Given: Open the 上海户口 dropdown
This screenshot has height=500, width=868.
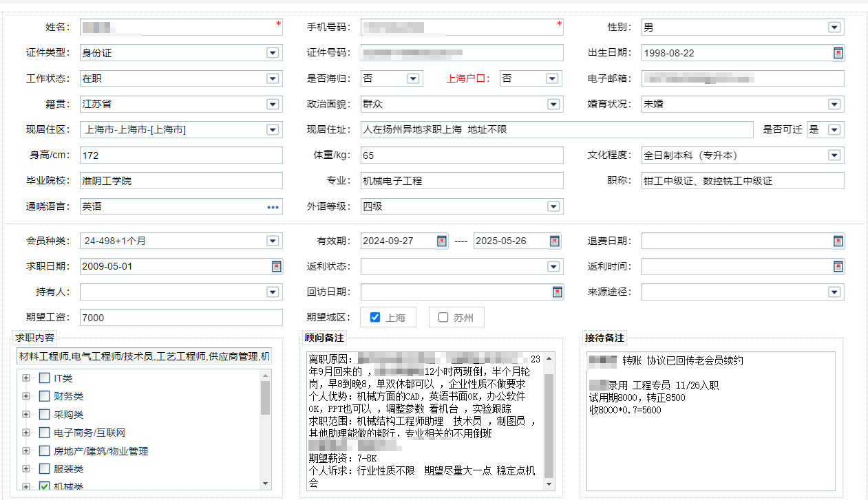Looking at the screenshot, I should coord(552,78).
